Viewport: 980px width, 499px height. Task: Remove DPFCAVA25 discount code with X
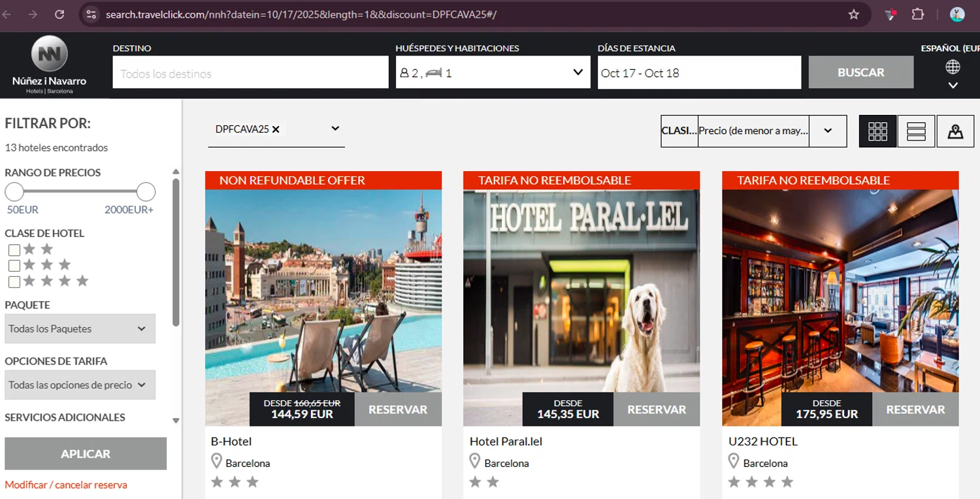point(276,129)
